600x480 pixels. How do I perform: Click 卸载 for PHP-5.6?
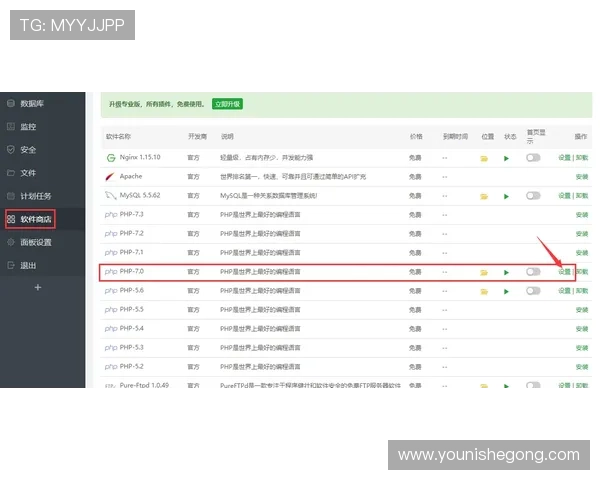coord(582,291)
